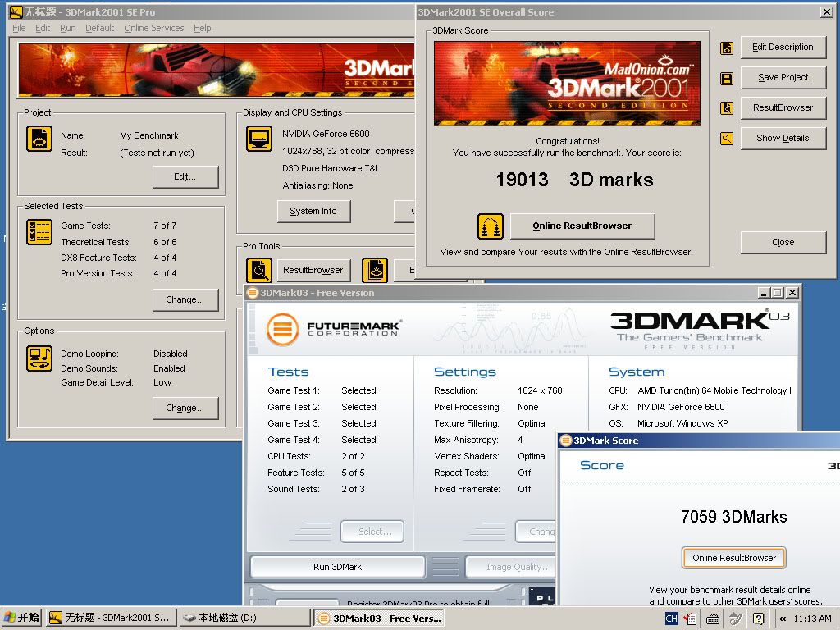Click the Options demo-looping icon
The image size is (840, 630).
pyautogui.click(x=39, y=358)
